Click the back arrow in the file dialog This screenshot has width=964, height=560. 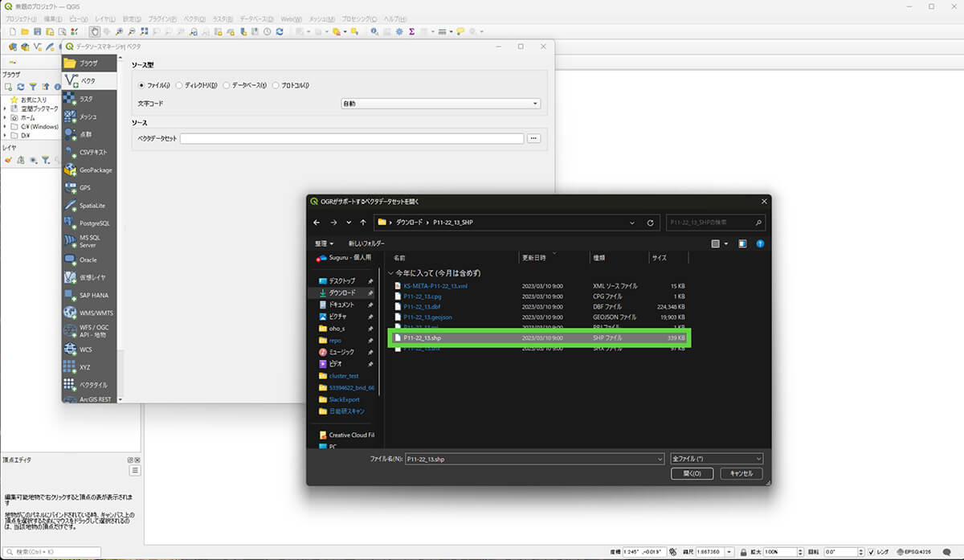click(317, 223)
